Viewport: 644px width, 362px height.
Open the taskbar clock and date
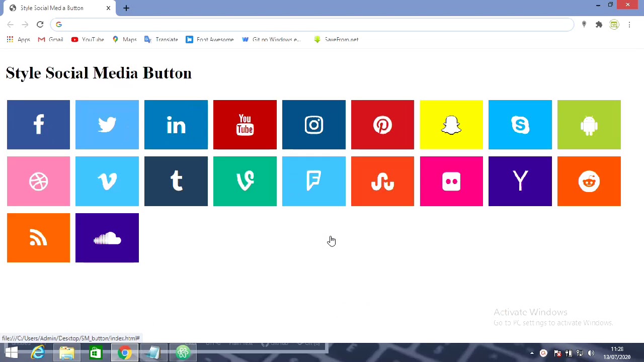tap(617, 353)
